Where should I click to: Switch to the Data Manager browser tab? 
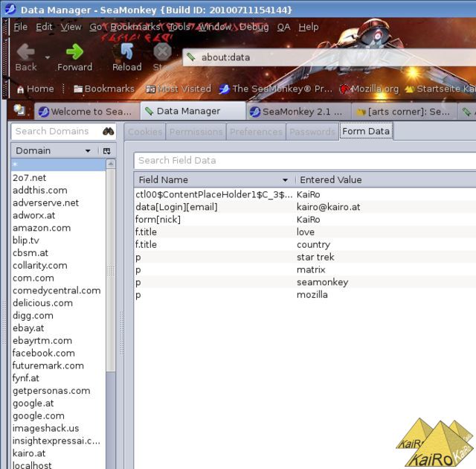pyautogui.click(x=193, y=111)
